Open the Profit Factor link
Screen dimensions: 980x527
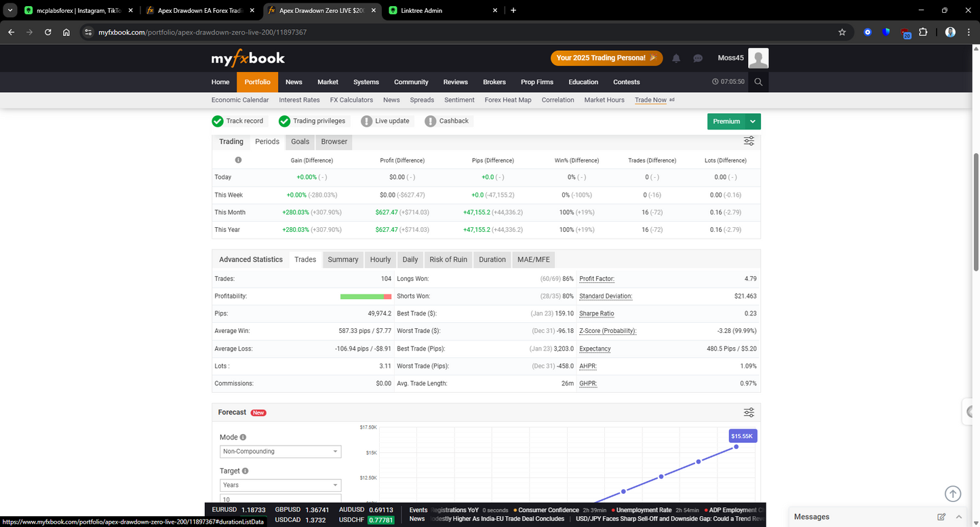[596, 278]
